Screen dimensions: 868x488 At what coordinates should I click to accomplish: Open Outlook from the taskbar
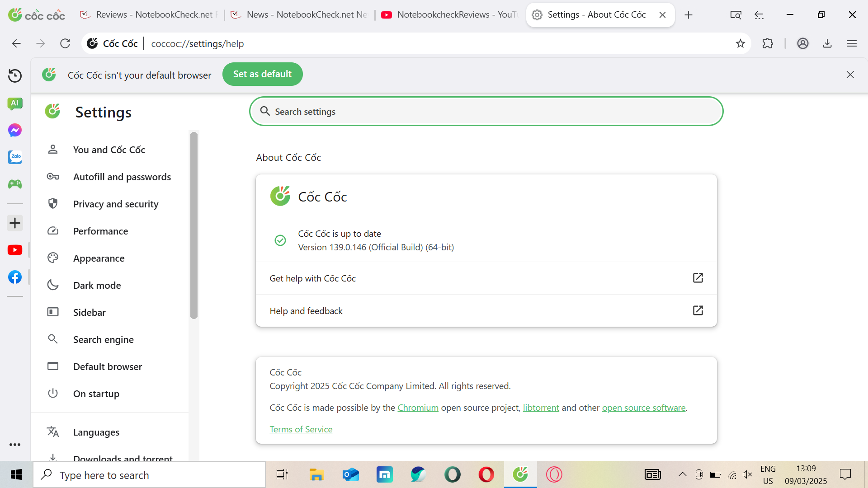350,474
